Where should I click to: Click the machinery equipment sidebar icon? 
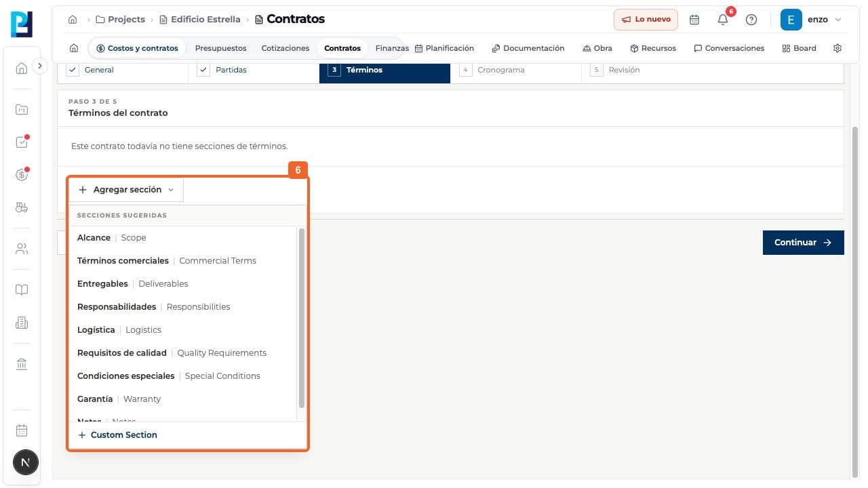22,207
